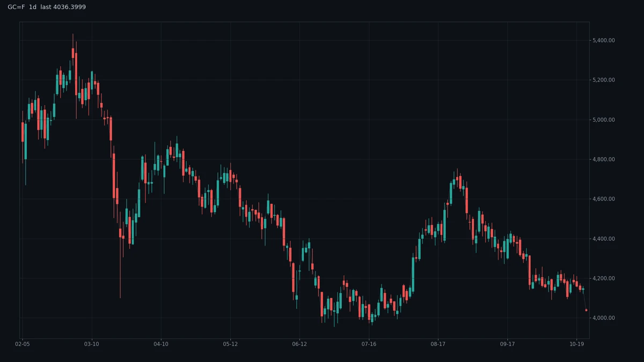The image size is (644, 362).
Task: Select the 4,000.00 price axis label
Action: [604, 318]
